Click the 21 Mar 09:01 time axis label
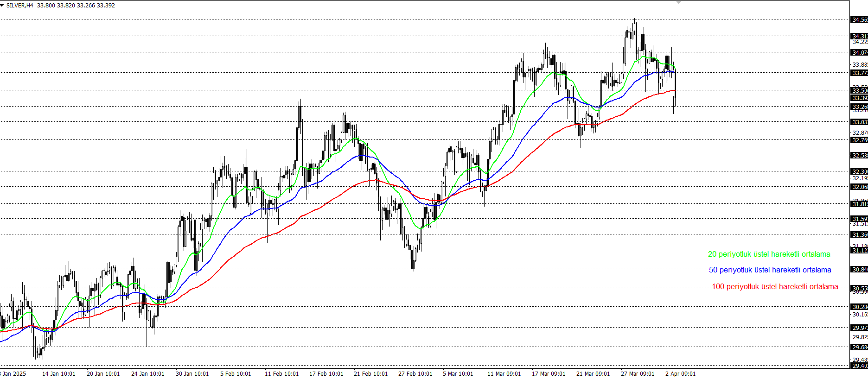 593,373
